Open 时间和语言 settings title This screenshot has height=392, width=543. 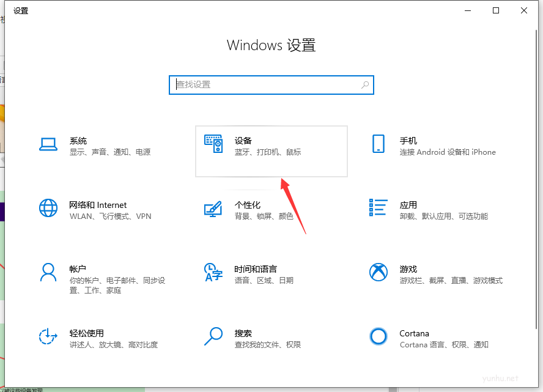click(x=256, y=269)
